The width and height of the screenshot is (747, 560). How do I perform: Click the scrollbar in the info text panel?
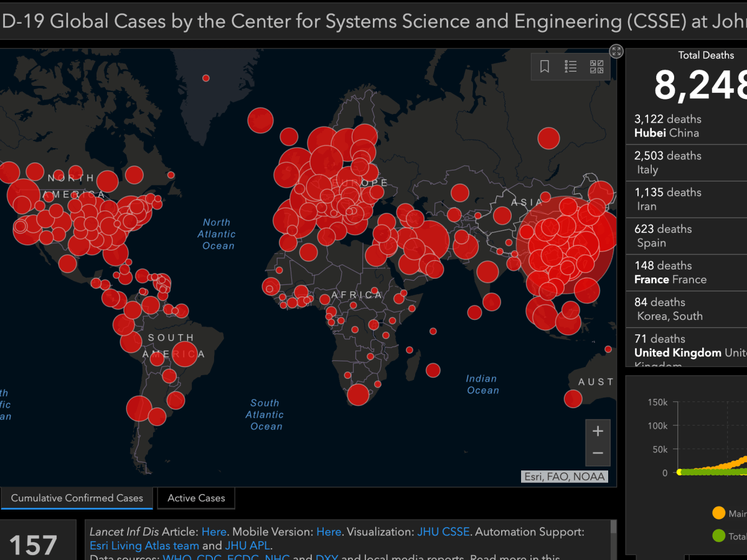[614, 529]
